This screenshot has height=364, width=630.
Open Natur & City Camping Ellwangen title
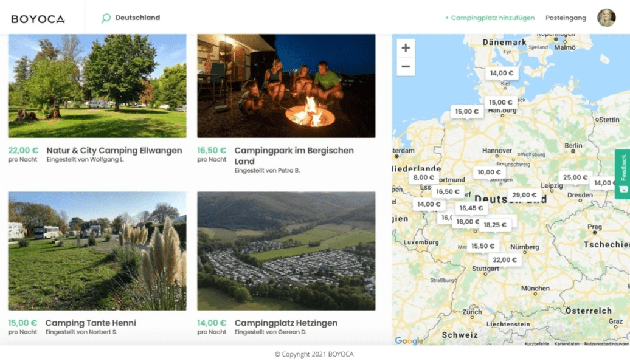pyautogui.click(x=114, y=151)
